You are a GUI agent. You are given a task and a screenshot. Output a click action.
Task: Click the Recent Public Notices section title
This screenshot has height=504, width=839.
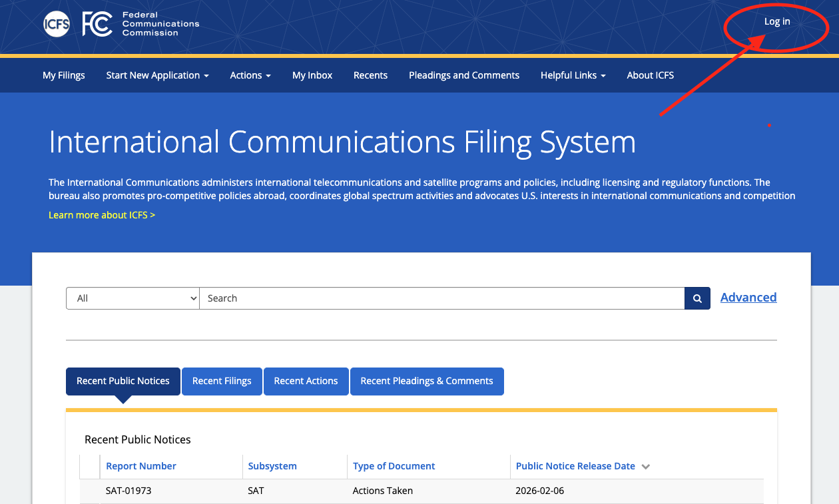tap(138, 439)
